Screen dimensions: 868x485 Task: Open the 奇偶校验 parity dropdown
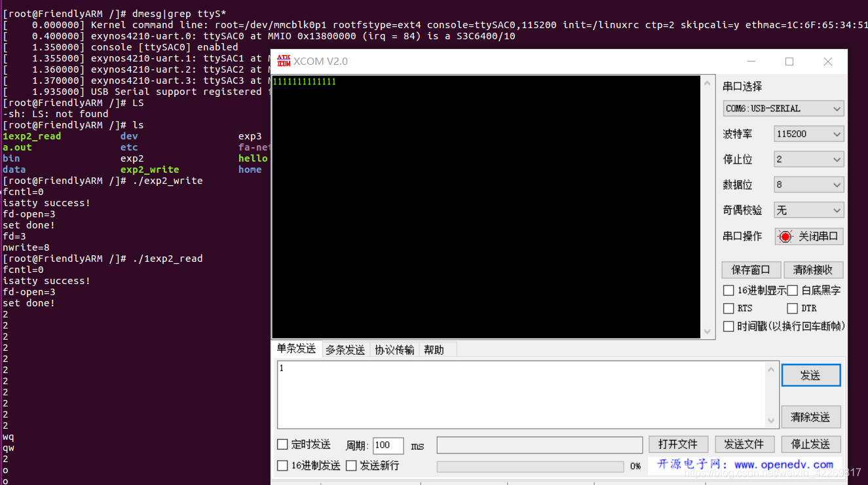809,211
